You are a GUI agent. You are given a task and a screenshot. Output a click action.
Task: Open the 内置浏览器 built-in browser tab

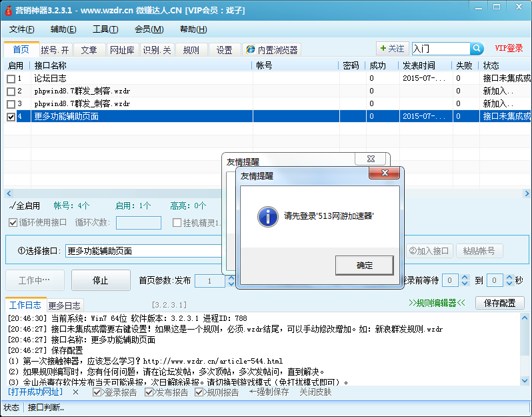tap(271, 50)
